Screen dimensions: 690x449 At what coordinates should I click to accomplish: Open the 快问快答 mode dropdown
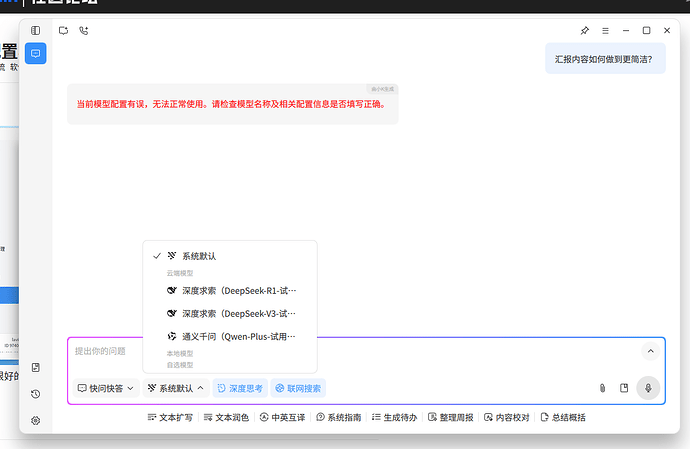106,388
